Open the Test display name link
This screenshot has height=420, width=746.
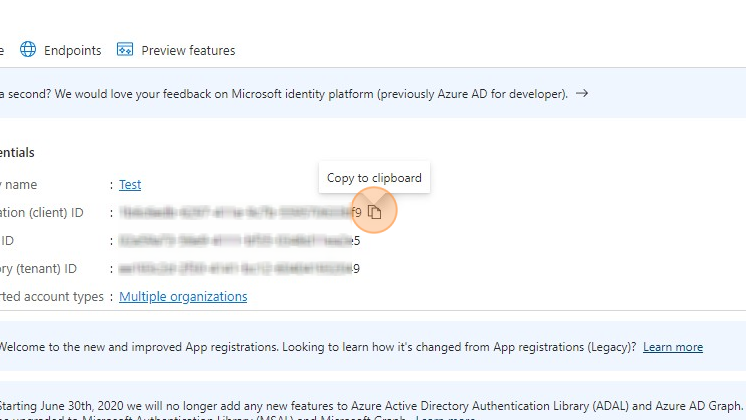point(130,184)
